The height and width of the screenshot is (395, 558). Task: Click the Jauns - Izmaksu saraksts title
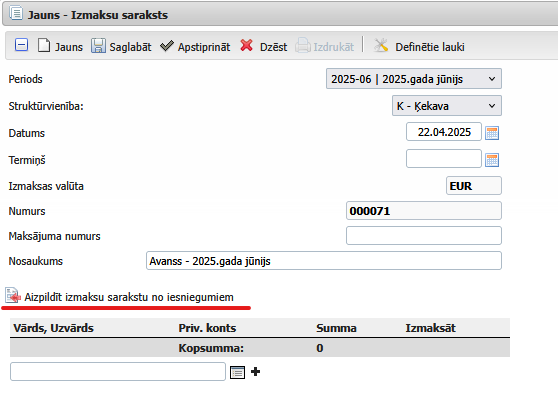(98, 15)
